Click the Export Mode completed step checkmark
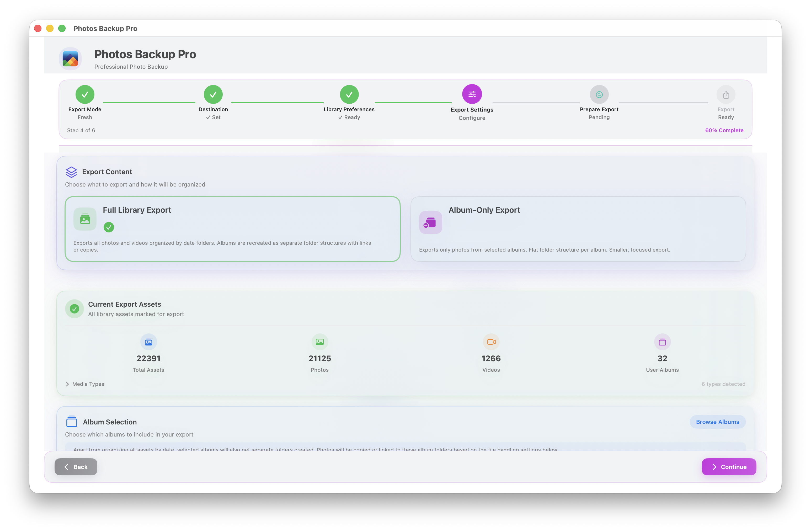Image resolution: width=811 pixels, height=532 pixels. (85, 94)
